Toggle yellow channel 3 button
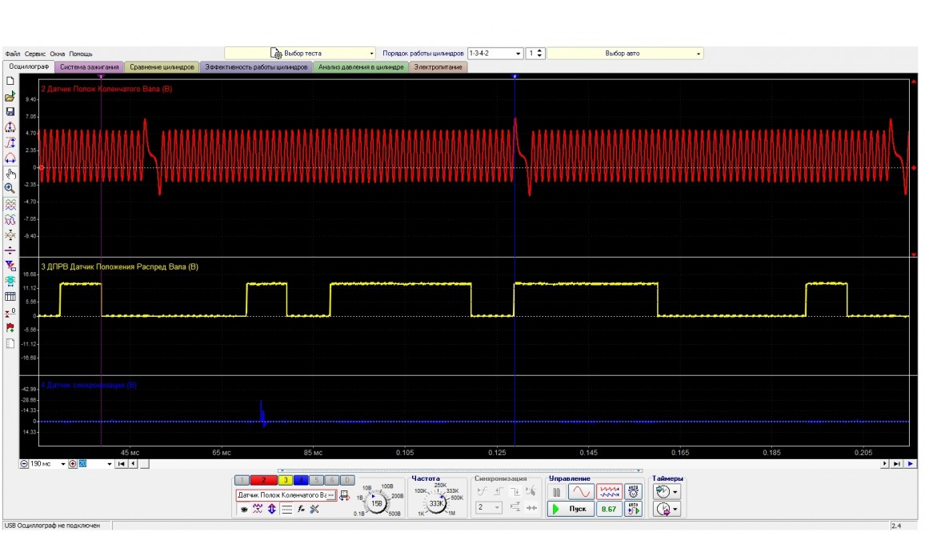Viewport: 925px width, 560px height. [x=284, y=480]
